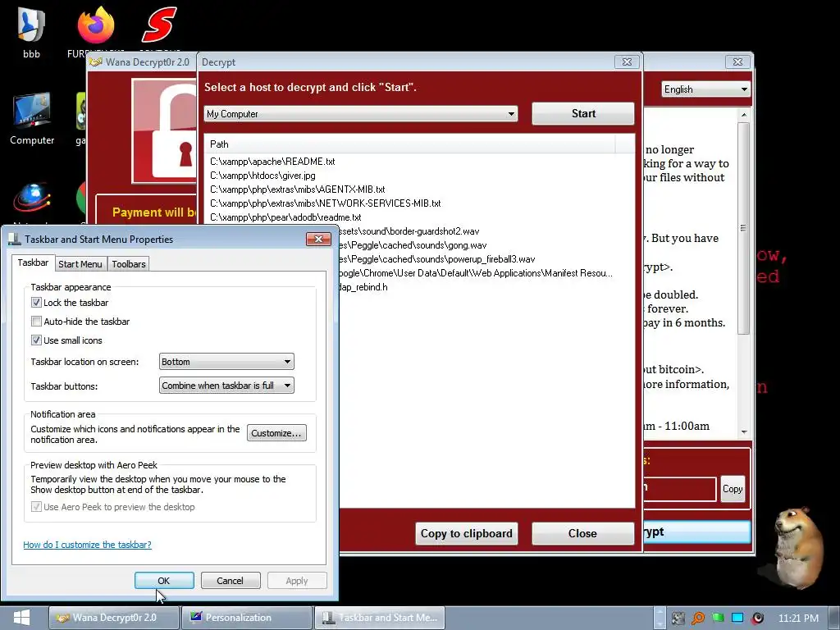Click the ransom text scrollbar down arrow
Image resolution: width=840 pixels, height=630 pixels.
[743, 431]
